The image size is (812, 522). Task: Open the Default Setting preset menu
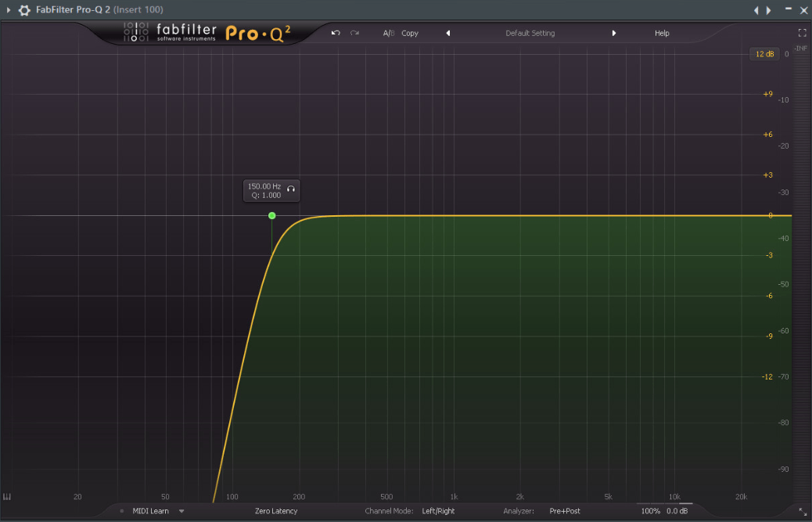click(x=531, y=33)
